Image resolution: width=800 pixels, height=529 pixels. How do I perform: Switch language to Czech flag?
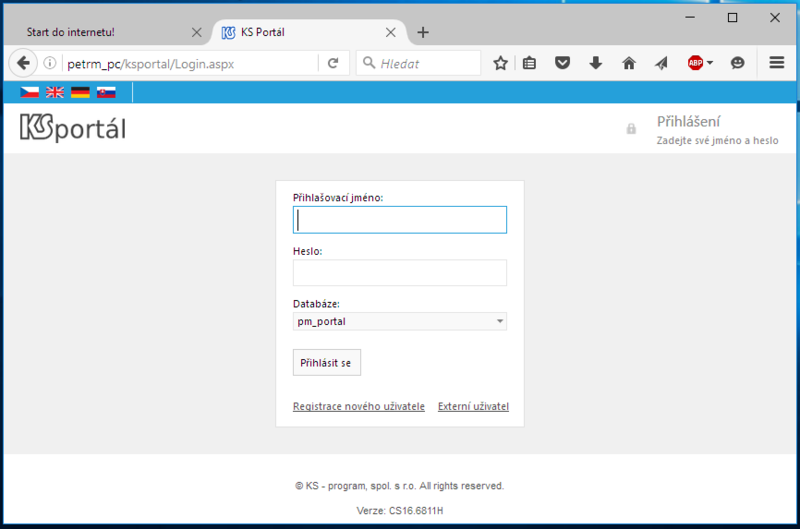point(29,92)
